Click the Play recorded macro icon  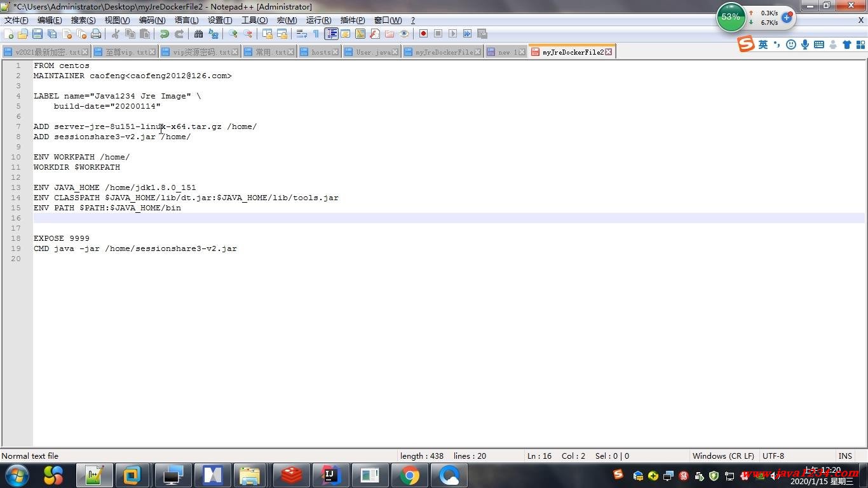point(452,34)
